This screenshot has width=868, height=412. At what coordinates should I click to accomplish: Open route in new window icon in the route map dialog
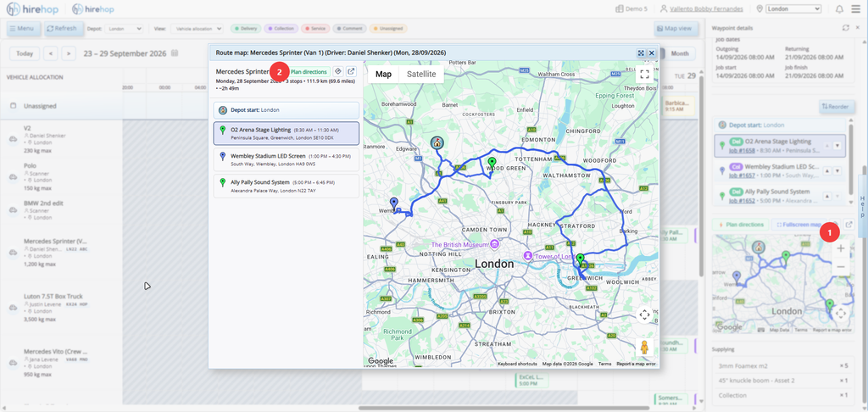[x=352, y=71]
